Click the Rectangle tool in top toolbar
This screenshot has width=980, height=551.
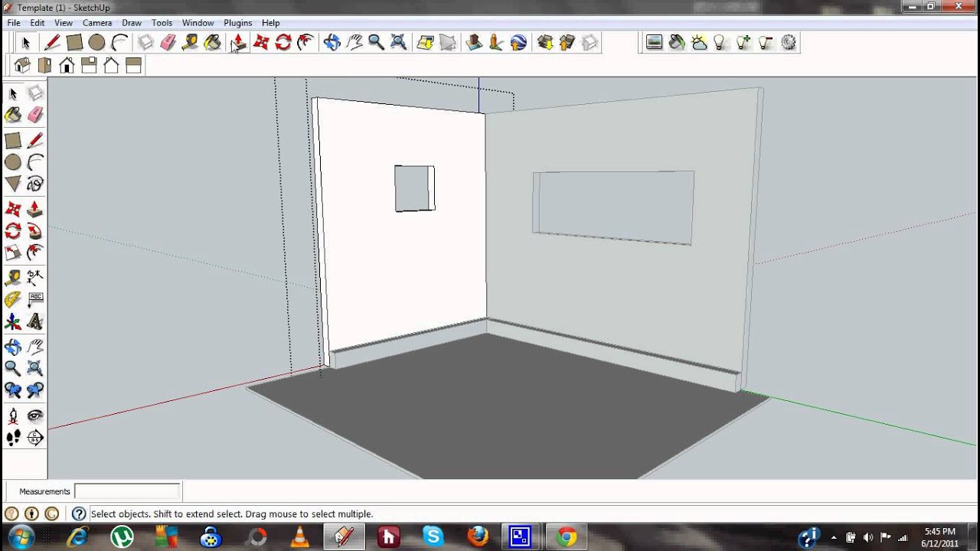point(74,43)
